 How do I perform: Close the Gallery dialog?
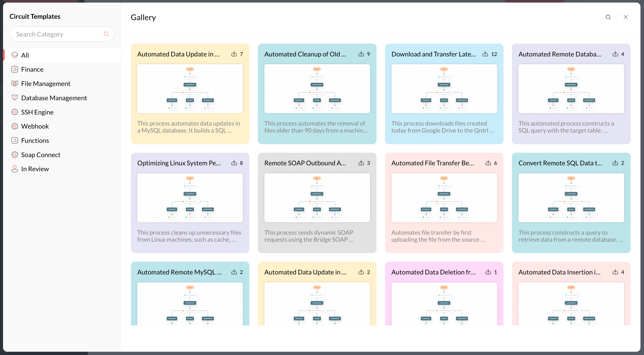click(x=626, y=17)
